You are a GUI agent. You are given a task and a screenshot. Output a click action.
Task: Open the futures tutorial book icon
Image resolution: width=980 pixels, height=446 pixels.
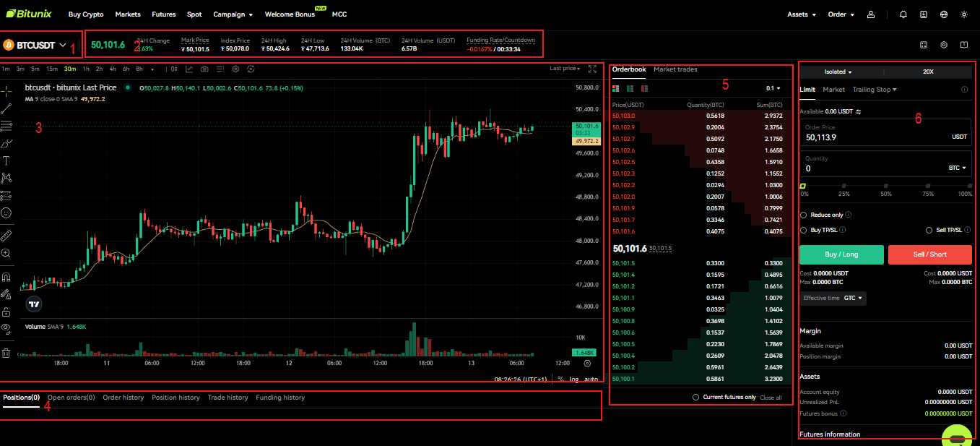point(964,45)
